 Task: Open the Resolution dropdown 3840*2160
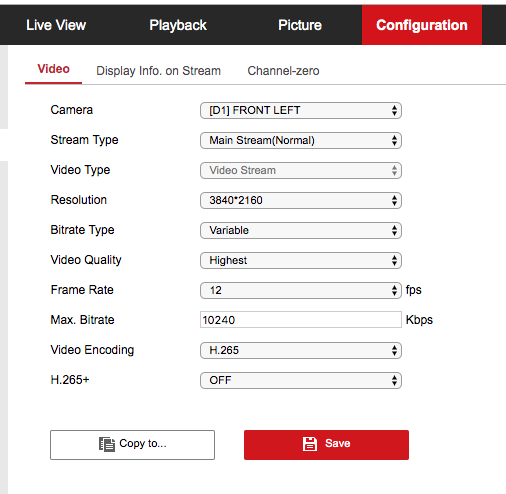301,200
